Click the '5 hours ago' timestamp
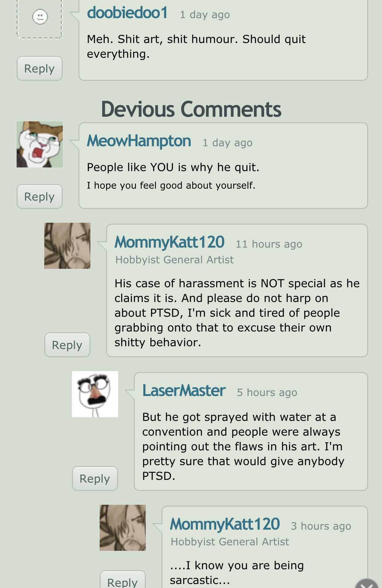Viewport: 382px width, 588px height. 267,393
